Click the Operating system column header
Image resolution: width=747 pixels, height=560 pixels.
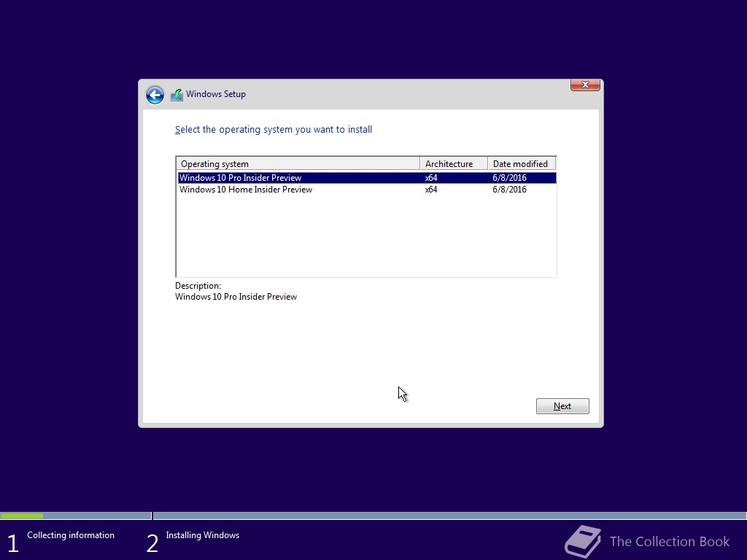(x=298, y=164)
